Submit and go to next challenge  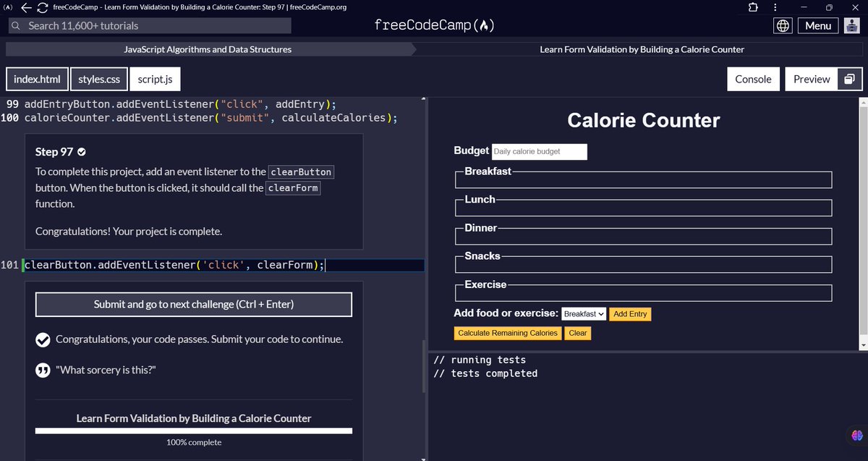(194, 305)
